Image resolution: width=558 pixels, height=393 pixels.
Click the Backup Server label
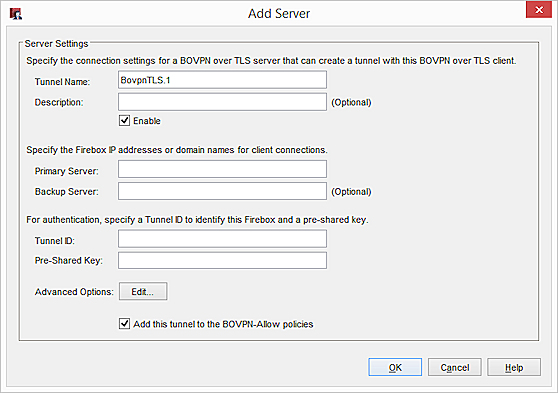click(x=67, y=192)
